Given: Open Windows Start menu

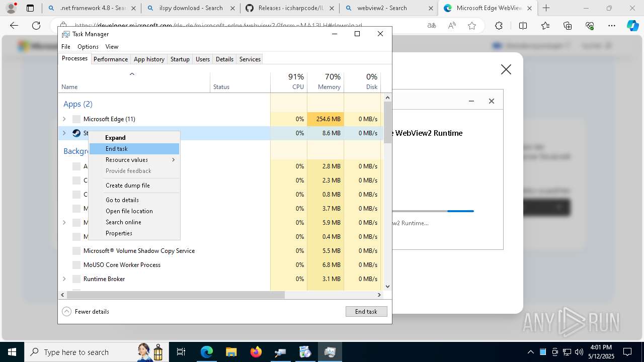Looking at the screenshot, I should [x=12, y=352].
